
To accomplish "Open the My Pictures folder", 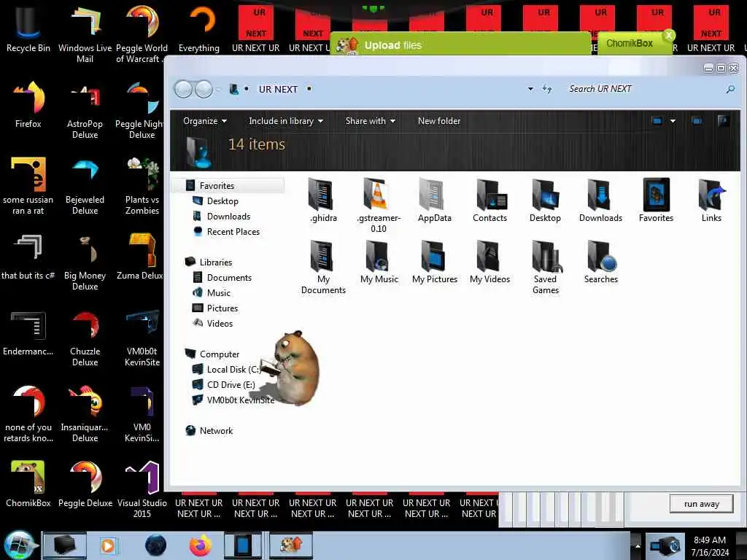I will click(x=435, y=262).
